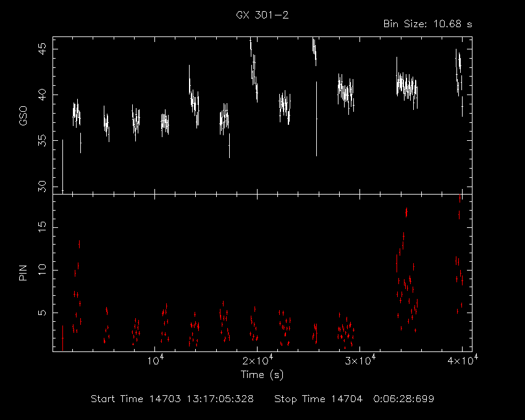525x420 pixels.
Task: Click the 45 tick label on GSO axis
Action: click(43, 49)
